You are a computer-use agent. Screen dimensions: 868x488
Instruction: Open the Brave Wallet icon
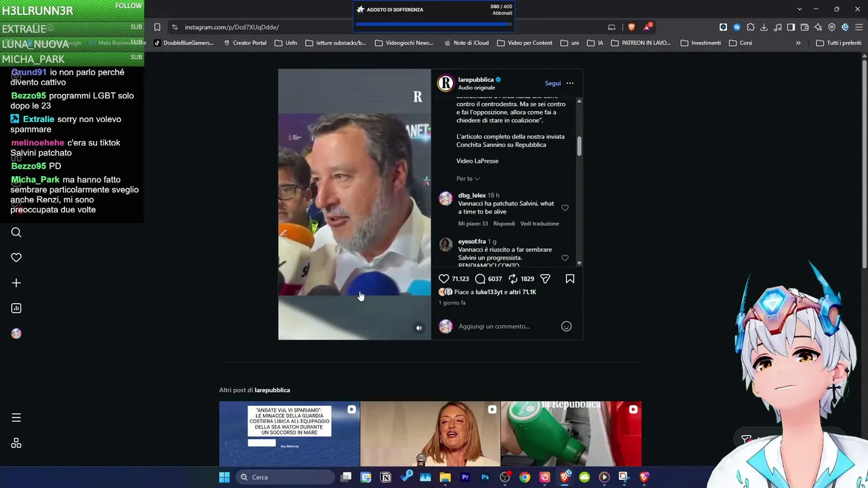(805, 27)
